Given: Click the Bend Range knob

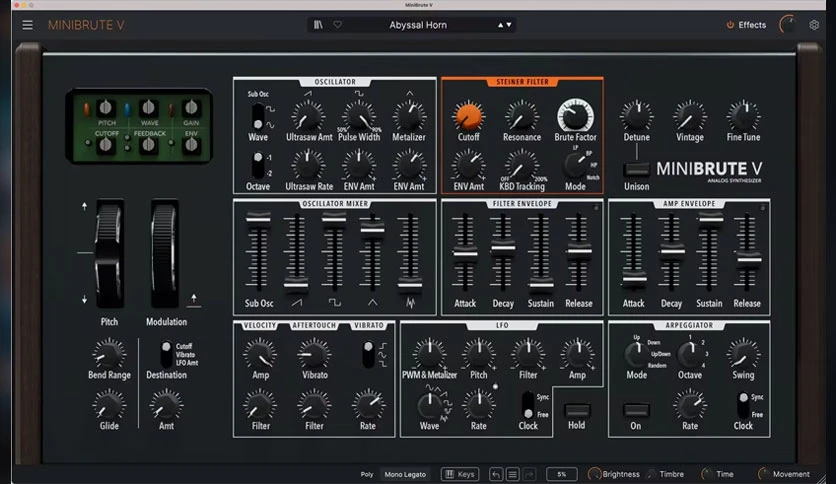Looking at the screenshot, I should pos(109,354).
